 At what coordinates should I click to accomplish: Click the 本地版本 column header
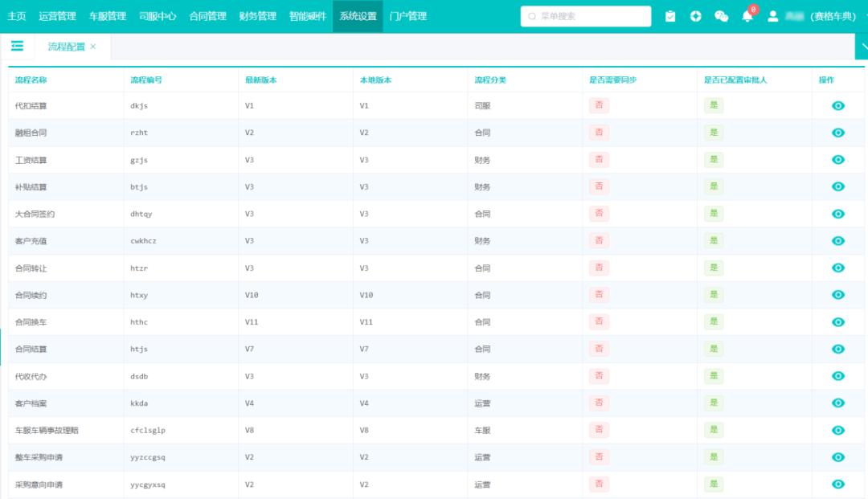tap(375, 80)
